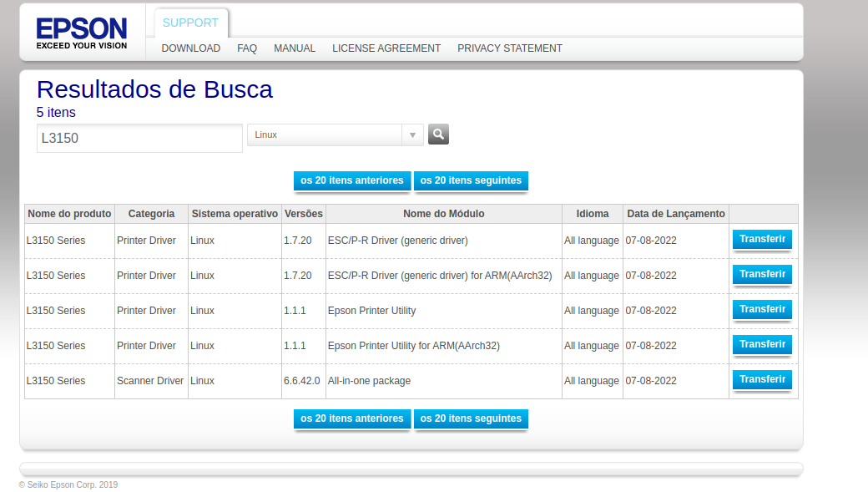Click 'Data de Lançamento' column header
Screen dimensions: 868x492
click(676, 214)
